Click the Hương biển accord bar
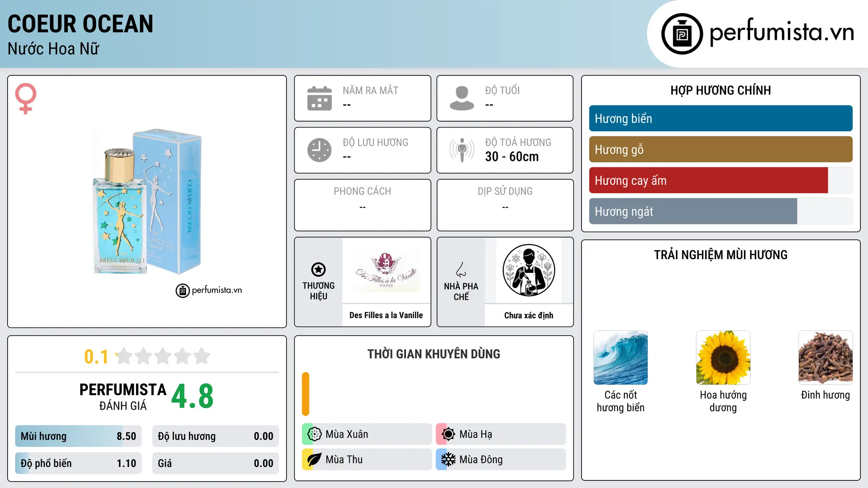 pos(721,118)
